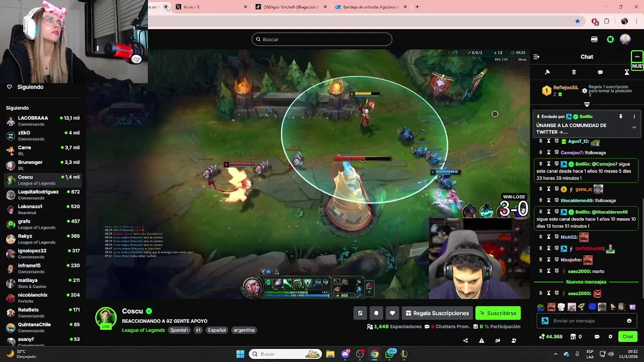The height and width of the screenshot is (362, 644).
Task: Click the irl tag
Action: point(198,330)
